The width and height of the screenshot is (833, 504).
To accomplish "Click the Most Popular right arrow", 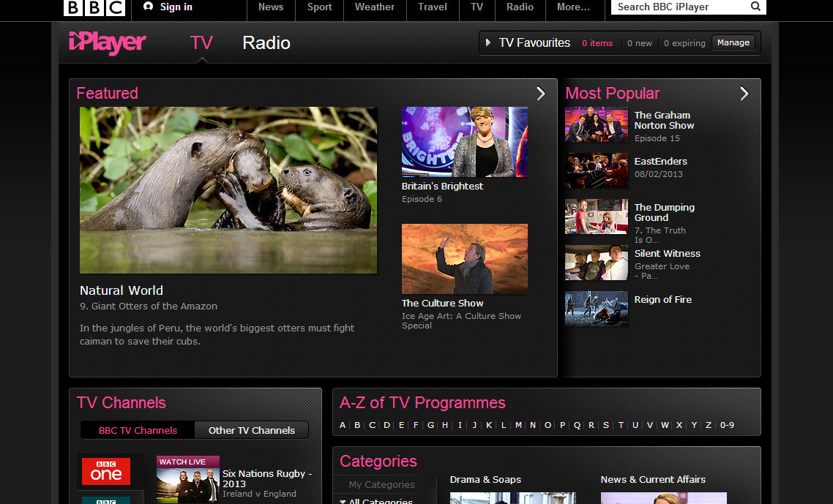I will click(x=744, y=94).
